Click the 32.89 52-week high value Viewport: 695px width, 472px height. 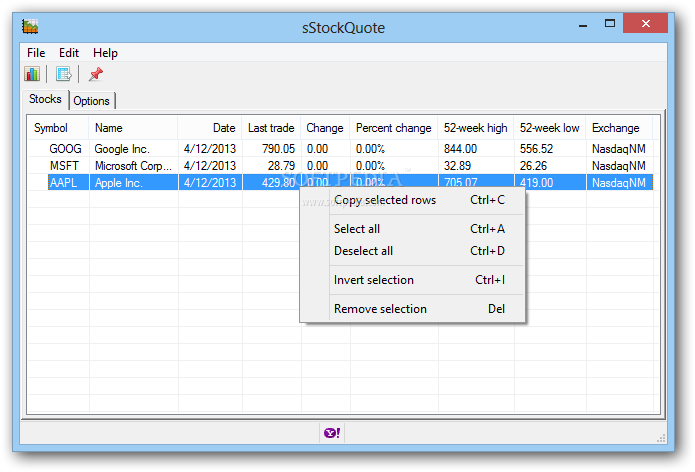tap(457, 166)
